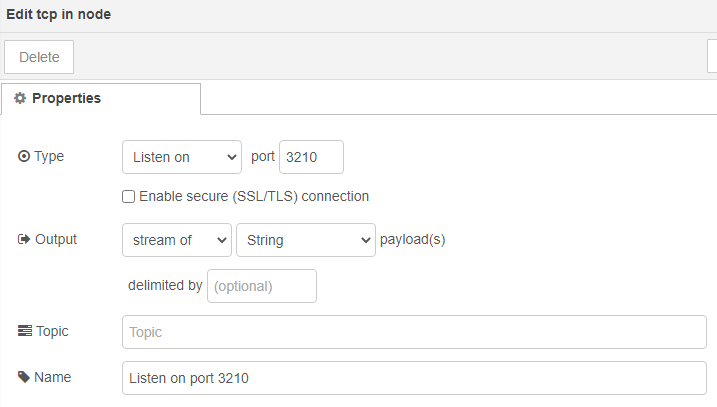Click the Output arrow icon
This screenshot has height=407, width=717.
[x=24, y=240]
